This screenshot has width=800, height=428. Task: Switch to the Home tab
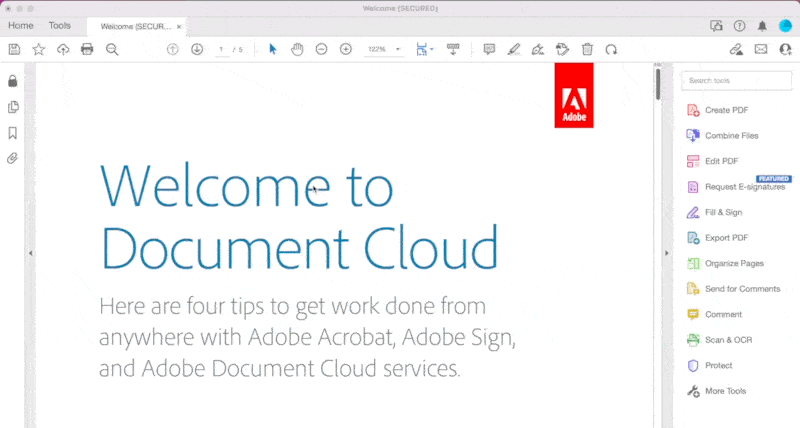[21, 26]
